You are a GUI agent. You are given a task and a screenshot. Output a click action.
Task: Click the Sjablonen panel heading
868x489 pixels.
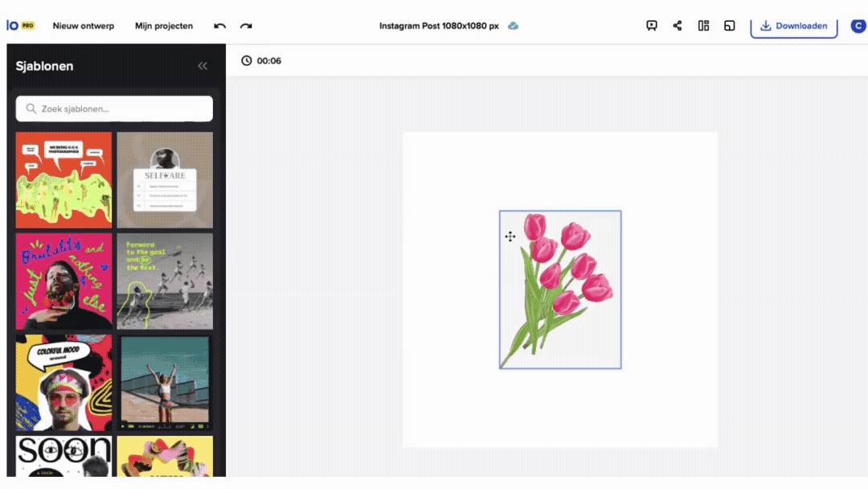click(44, 66)
